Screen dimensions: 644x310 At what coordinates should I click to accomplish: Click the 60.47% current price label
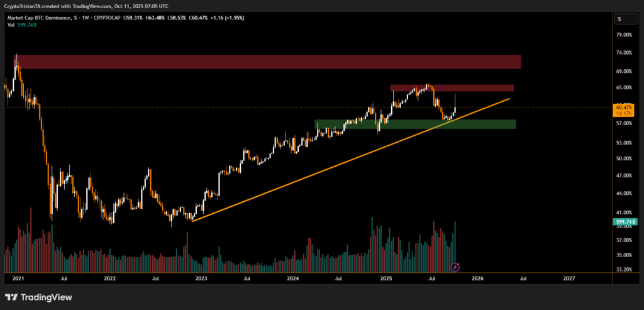coord(625,108)
